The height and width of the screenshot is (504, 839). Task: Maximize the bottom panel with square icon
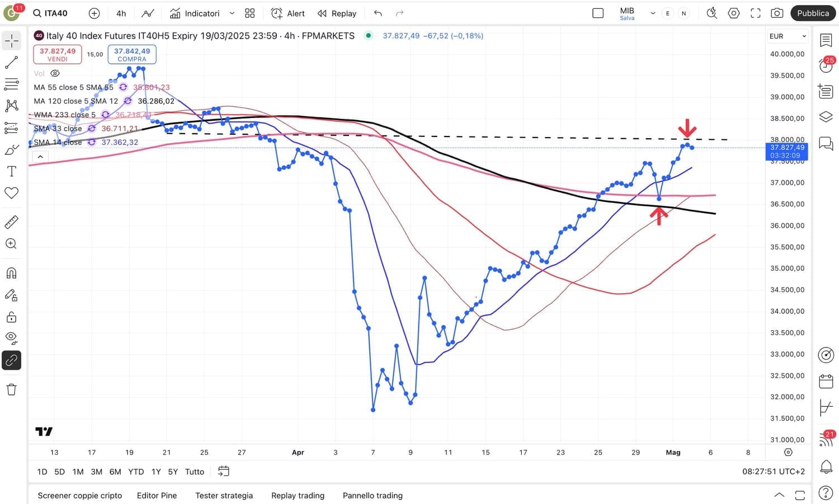(800, 495)
